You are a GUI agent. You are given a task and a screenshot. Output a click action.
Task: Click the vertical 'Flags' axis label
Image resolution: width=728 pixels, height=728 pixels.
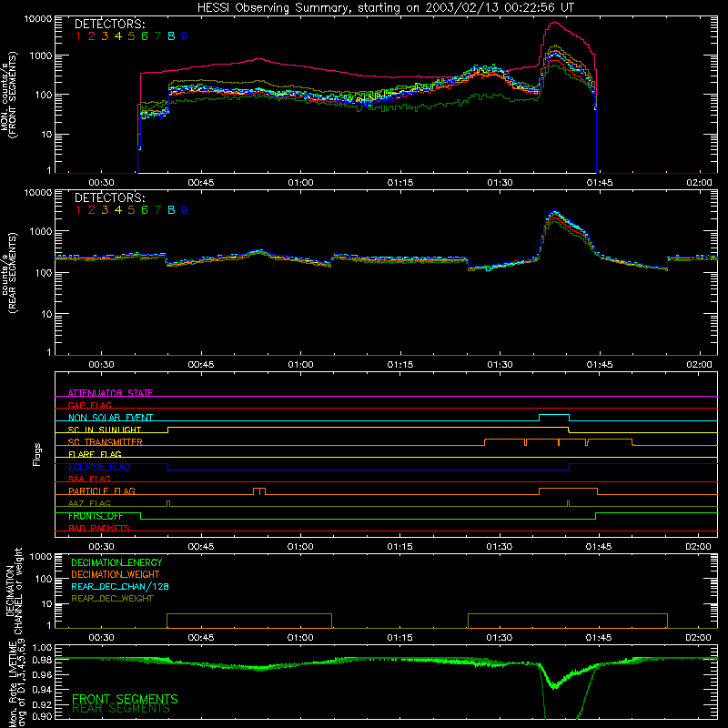click(37, 454)
